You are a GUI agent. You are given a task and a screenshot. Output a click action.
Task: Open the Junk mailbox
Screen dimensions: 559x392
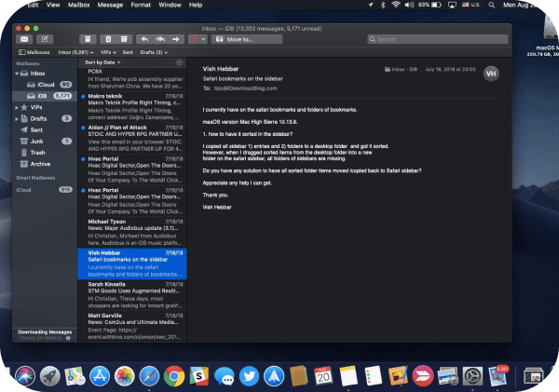point(45,142)
